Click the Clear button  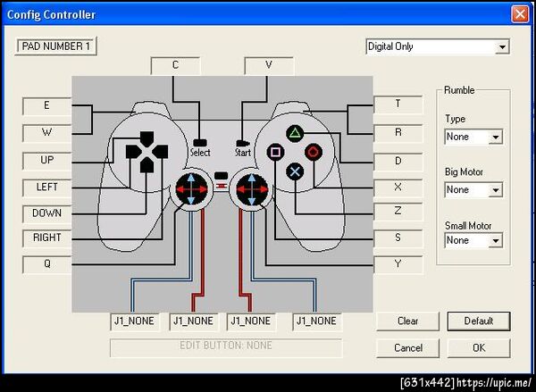pyautogui.click(x=408, y=321)
